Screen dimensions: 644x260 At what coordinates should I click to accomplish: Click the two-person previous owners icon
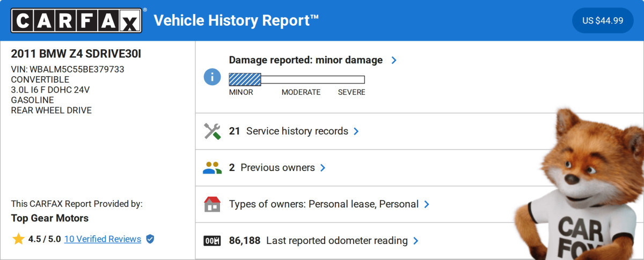[x=212, y=168]
